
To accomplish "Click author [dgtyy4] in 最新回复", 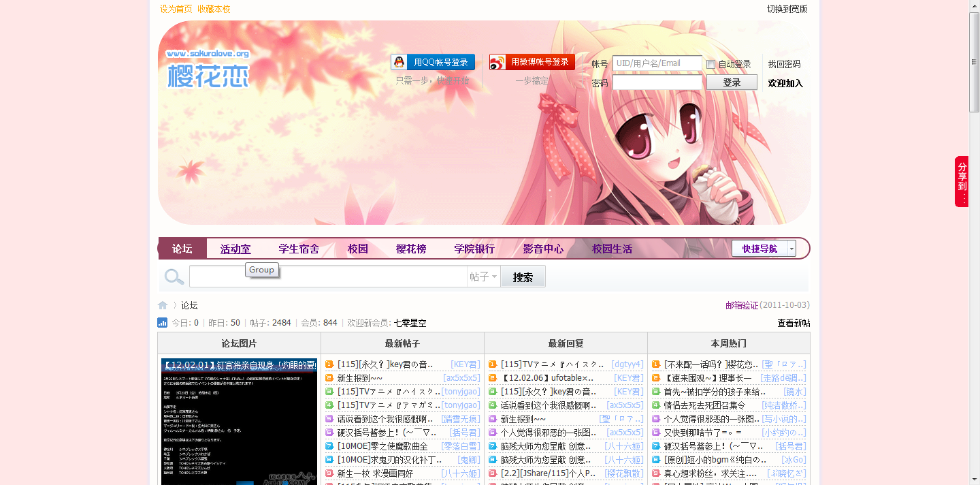I will pos(627,364).
